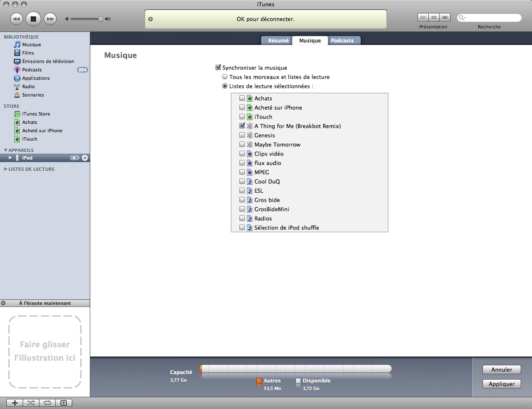Screen dimensions: 532x409
Task: Open Sonneries in the library sidebar
Action: click(33, 95)
